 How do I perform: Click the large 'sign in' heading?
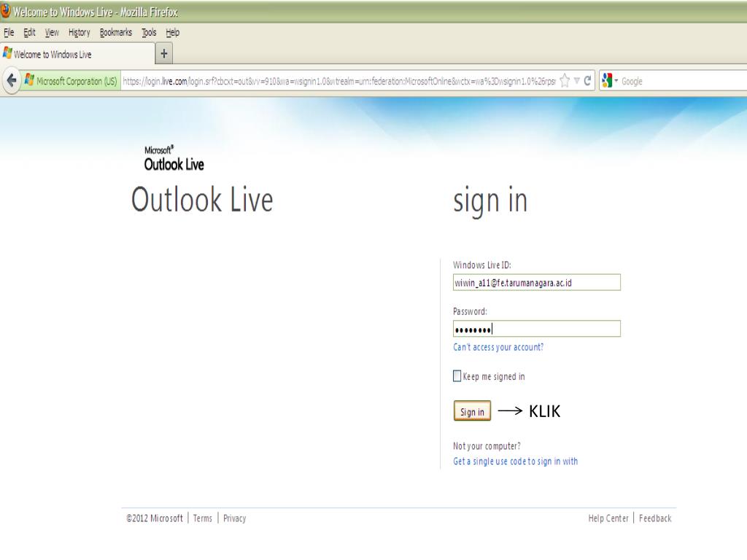click(x=490, y=200)
